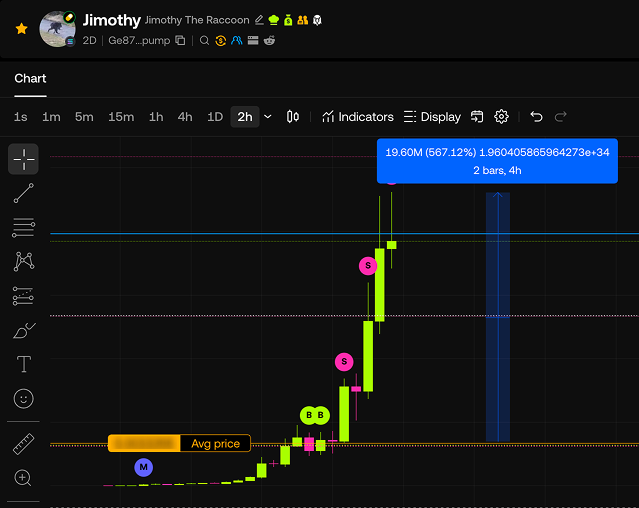Screen dimensions: 639x508
Task: Click the Reddit alien icon
Action: point(269,40)
